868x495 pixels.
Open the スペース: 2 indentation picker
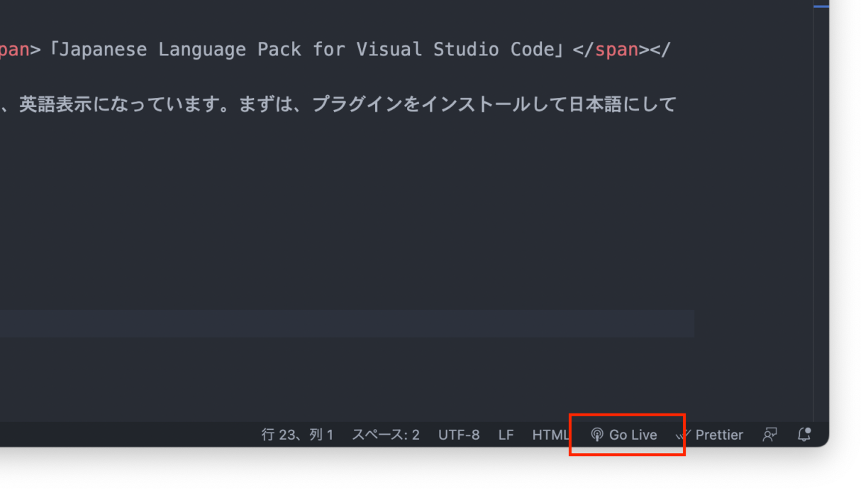pyautogui.click(x=386, y=435)
